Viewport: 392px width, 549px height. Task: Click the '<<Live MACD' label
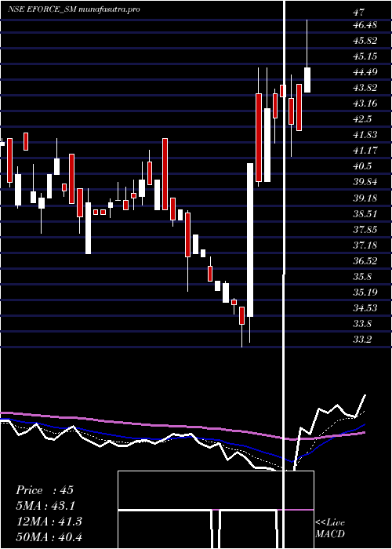tap(330, 529)
